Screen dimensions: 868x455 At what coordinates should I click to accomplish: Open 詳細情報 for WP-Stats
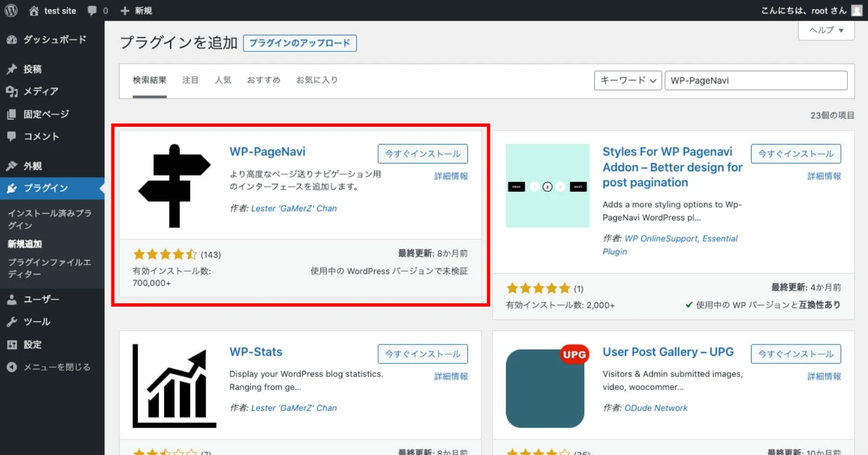point(451,376)
